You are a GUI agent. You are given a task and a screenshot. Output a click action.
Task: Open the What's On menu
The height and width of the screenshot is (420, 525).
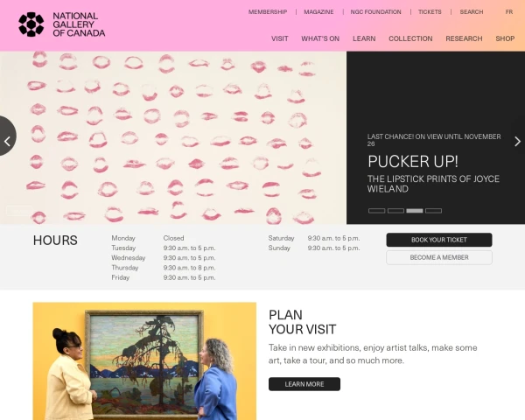320,38
